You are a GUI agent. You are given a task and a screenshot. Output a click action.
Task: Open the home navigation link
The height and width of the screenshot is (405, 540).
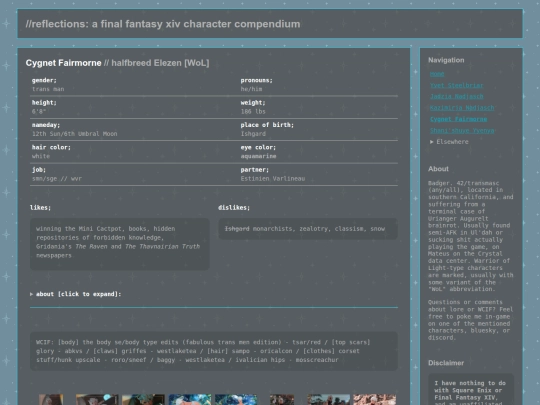(437, 74)
